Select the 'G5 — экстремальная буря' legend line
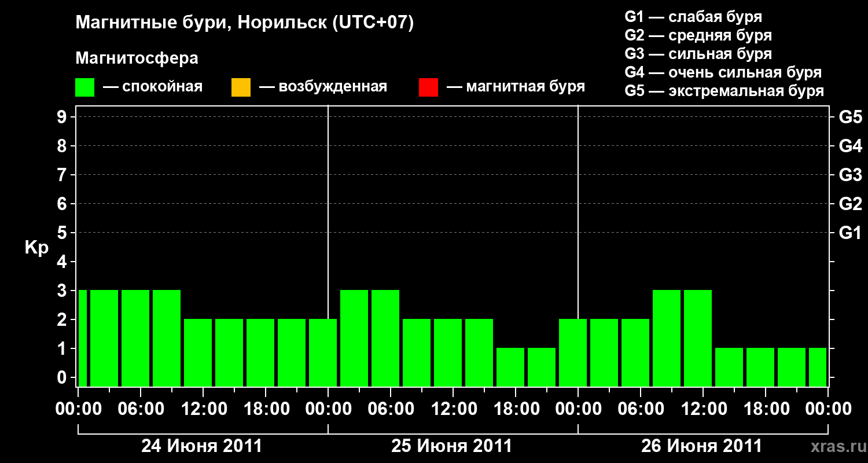Screen dimensions: 868x463 tap(724, 91)
